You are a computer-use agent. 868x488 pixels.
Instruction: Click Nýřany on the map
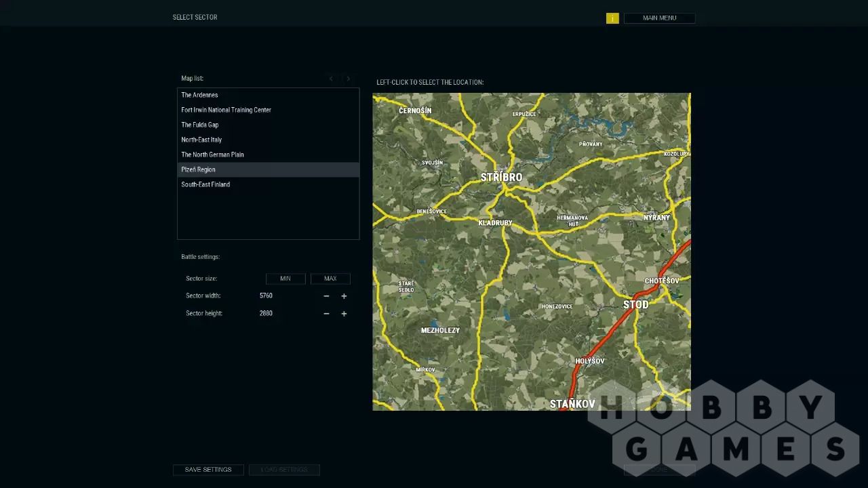656,218
